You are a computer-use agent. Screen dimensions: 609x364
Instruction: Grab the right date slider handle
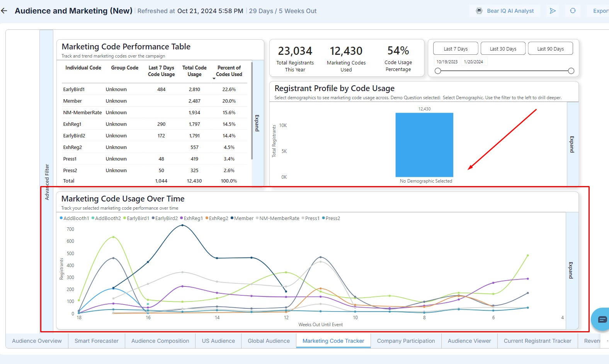571,71
